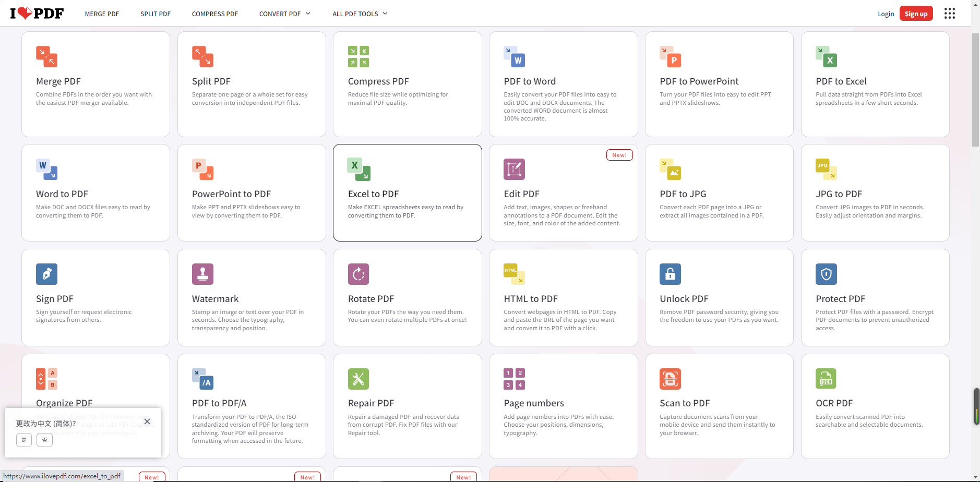Click the PDF to Word icon
This screenshot has height=482, width=980.
click(514, 56)
